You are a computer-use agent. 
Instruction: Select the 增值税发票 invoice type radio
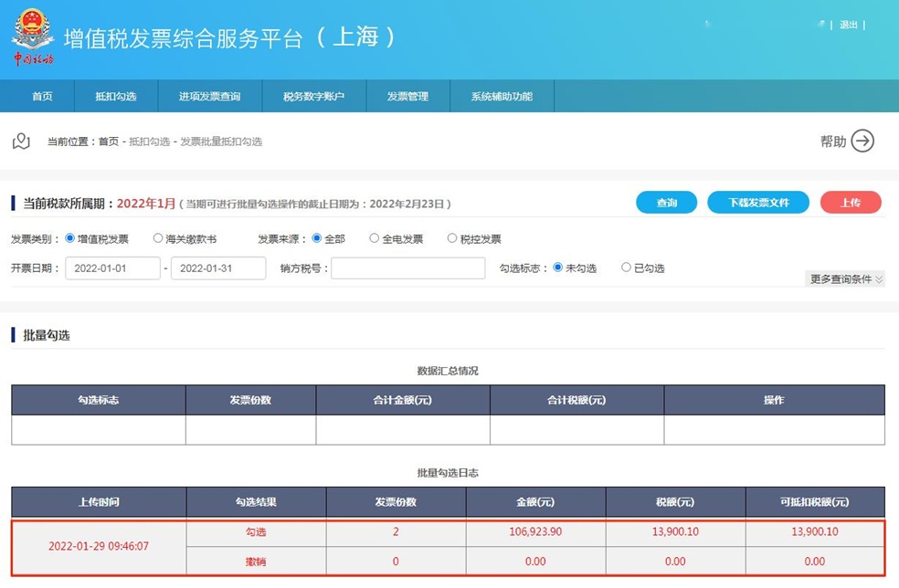click(69, 238)
